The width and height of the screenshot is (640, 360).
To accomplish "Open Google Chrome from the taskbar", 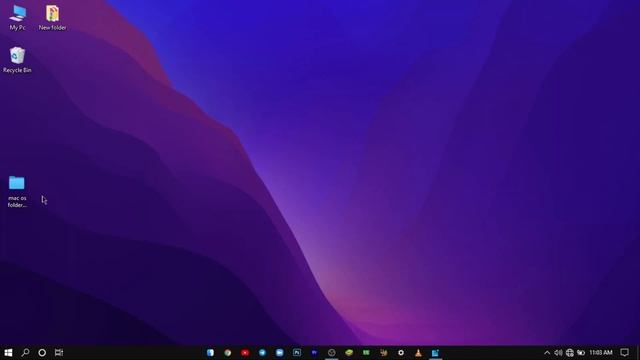I will tap(228, 353).
